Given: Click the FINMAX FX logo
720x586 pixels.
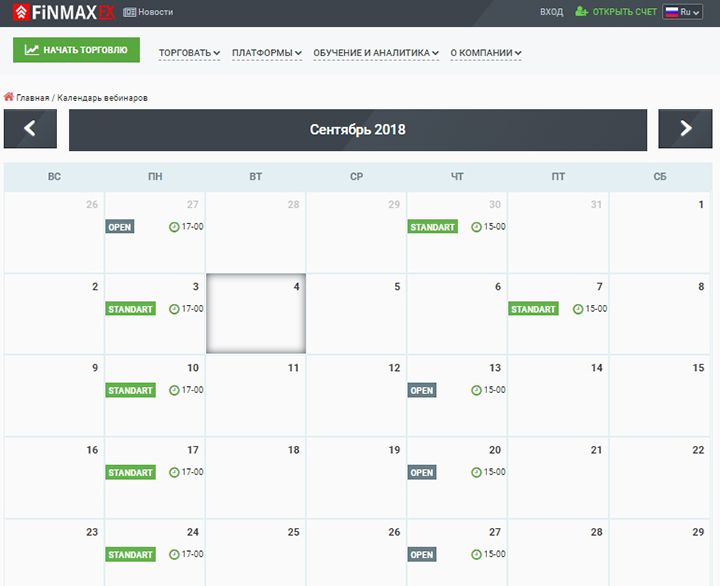Looking at the screenshot, I should coord(58,12).
